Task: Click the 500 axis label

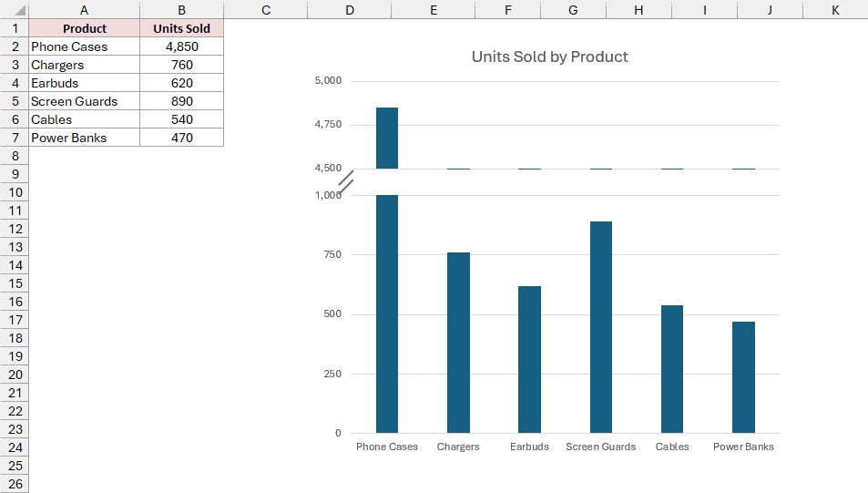Action: (332, 313)
